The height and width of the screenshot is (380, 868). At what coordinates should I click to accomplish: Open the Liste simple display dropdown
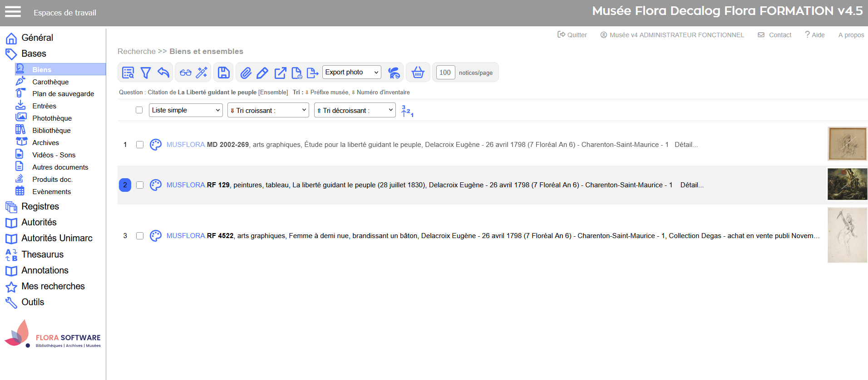186,110
